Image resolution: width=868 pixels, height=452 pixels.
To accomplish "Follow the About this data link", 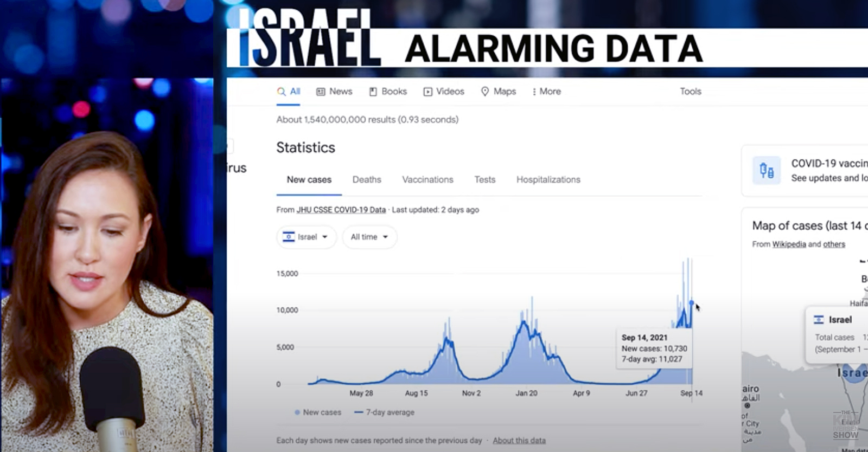I will click(519, 440).
